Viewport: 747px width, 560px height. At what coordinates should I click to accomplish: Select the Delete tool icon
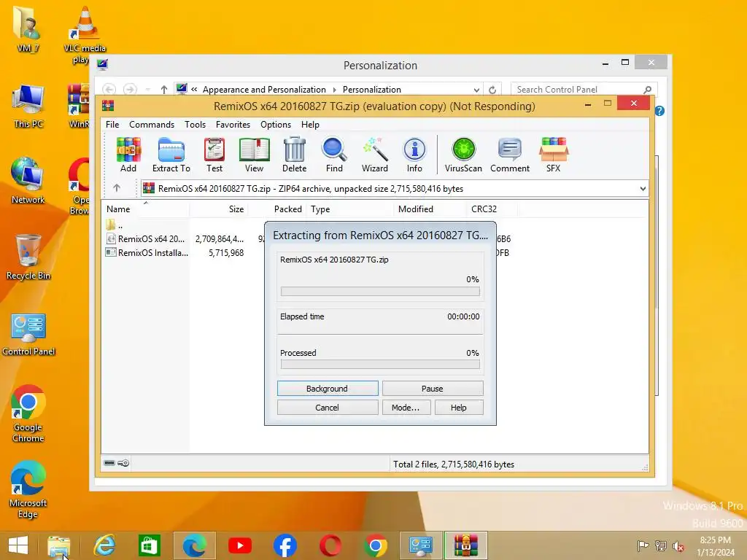click(295, 155)
